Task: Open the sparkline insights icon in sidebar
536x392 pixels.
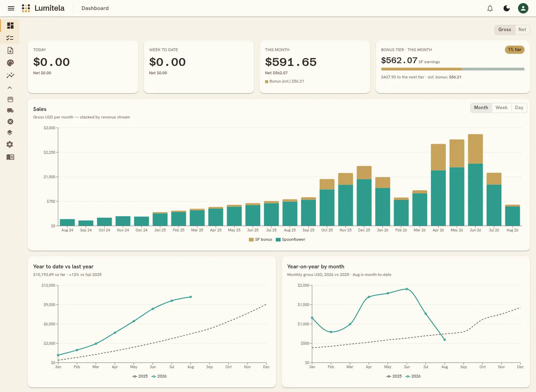Action: click(10, 75)
